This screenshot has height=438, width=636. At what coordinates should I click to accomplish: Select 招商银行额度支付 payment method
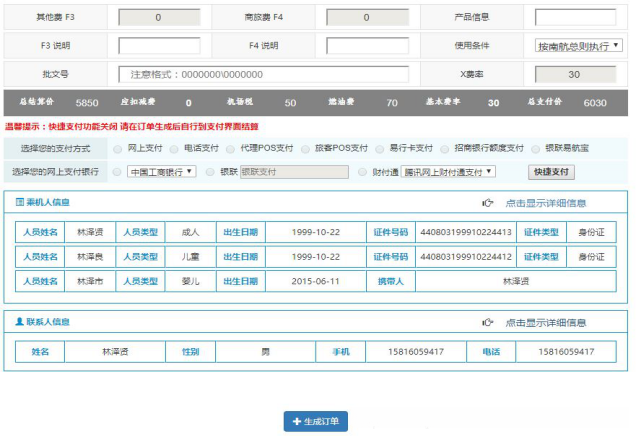point(445,149)
